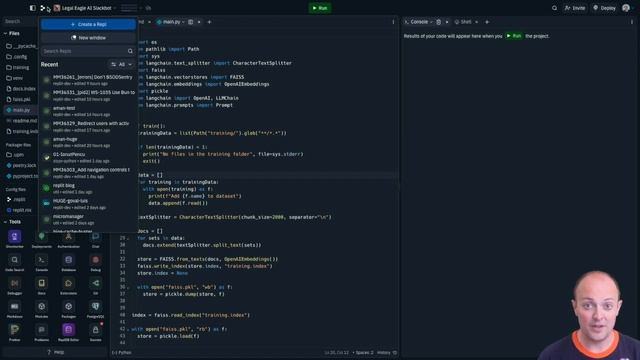
Task: Open the Debug tool
Action: [96, 262]
